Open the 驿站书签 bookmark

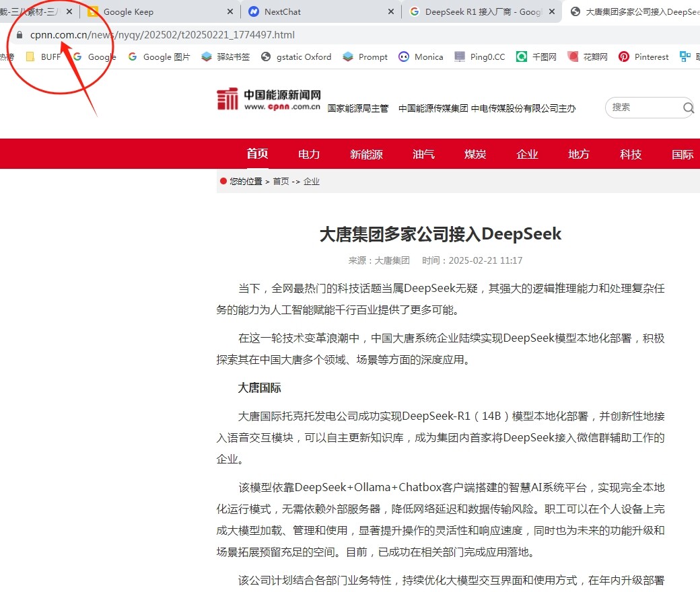(x=225, y=57)
